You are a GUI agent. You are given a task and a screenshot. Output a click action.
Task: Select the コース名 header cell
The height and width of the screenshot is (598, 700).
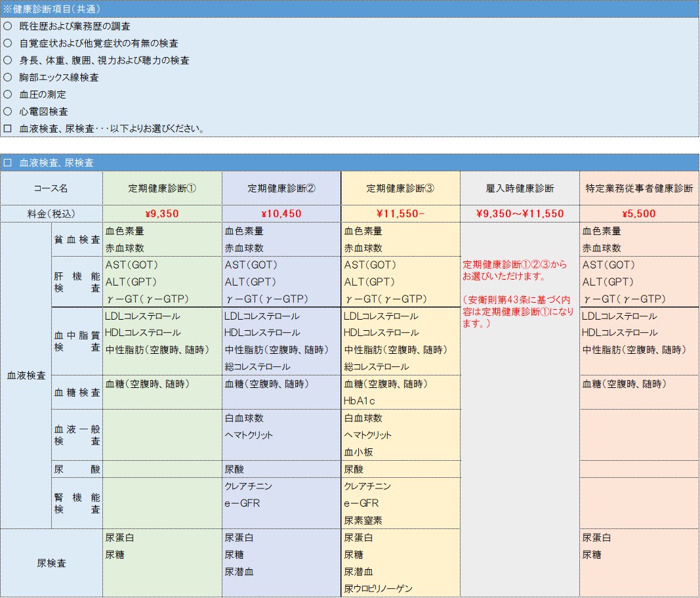tap(51, 188)
